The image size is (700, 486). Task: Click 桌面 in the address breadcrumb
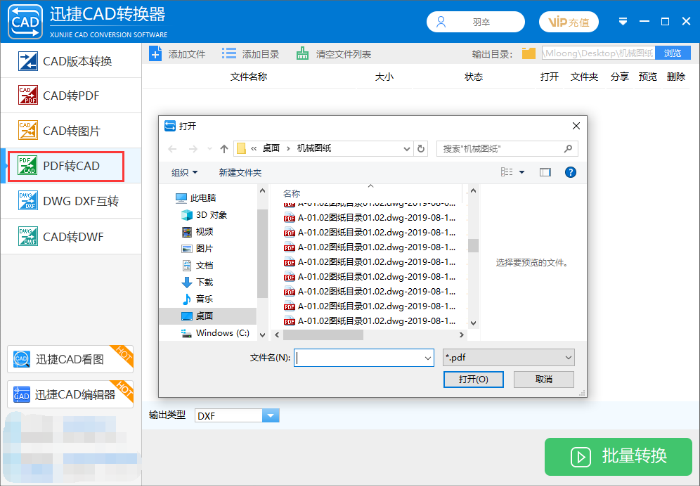271,148
